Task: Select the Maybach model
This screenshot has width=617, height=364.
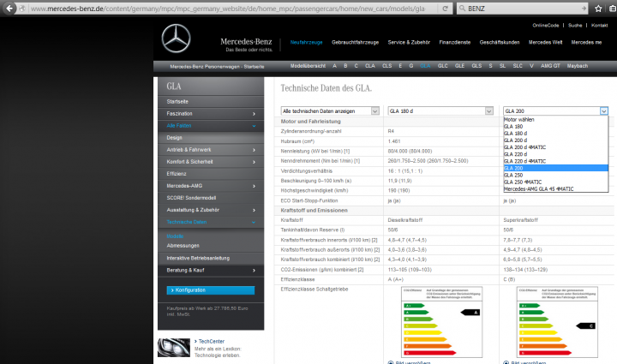Action: 578,66
